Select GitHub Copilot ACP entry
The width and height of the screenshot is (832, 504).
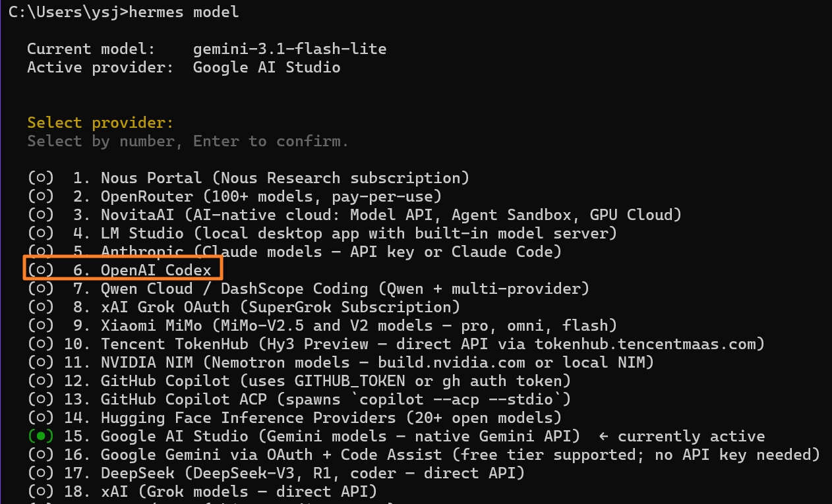pos(299,399)
